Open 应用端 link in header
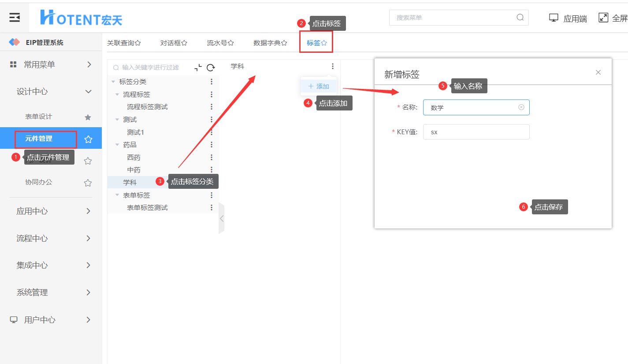Viewport: 628px width, 364px height. coord(568,18)
